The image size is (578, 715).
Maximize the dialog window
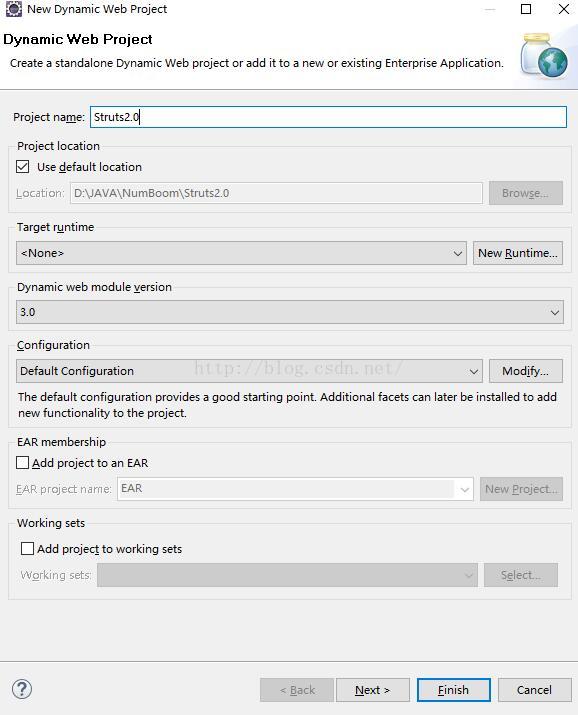[526, 9]
